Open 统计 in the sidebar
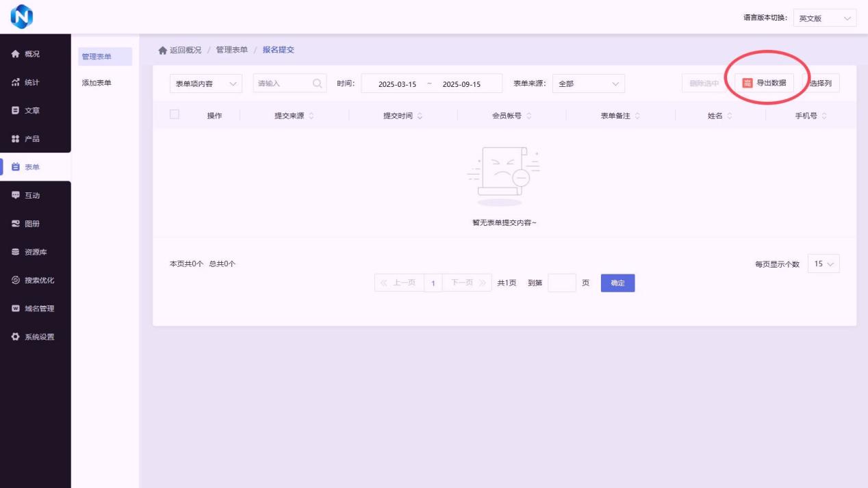The height and width of the screenshot is (488, 868). click(x=31, y=82)
